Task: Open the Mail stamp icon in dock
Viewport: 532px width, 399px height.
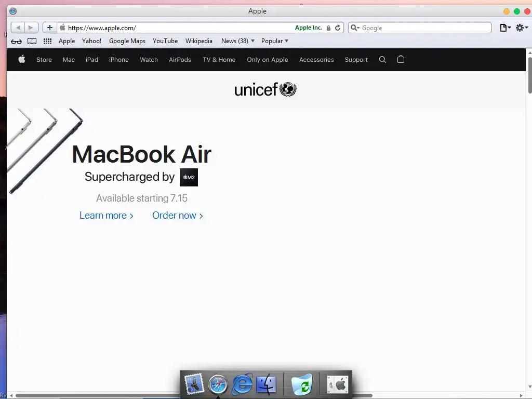Action: click(x=194, y=384)
